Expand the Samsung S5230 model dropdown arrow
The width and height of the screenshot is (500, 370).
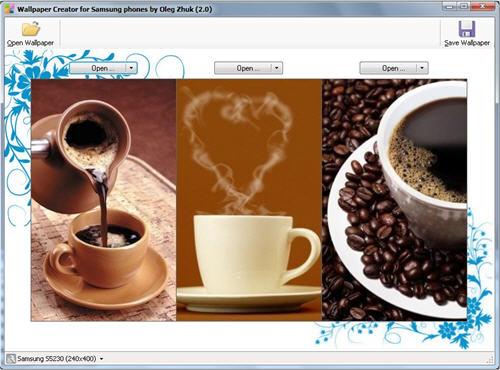pos(101,359)
